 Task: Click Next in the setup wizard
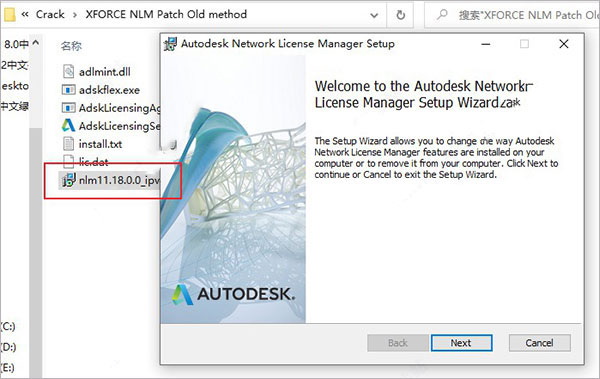coord(461,343)
